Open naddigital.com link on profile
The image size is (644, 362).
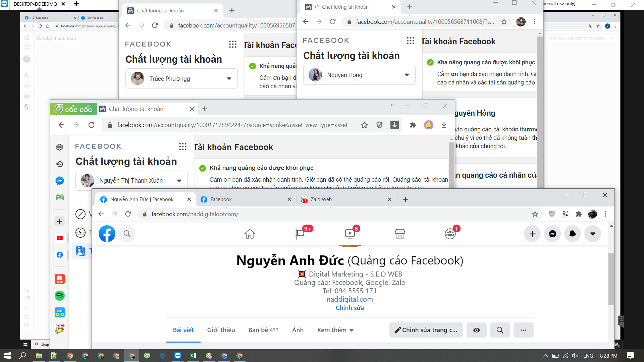click(x=350, y=299)
